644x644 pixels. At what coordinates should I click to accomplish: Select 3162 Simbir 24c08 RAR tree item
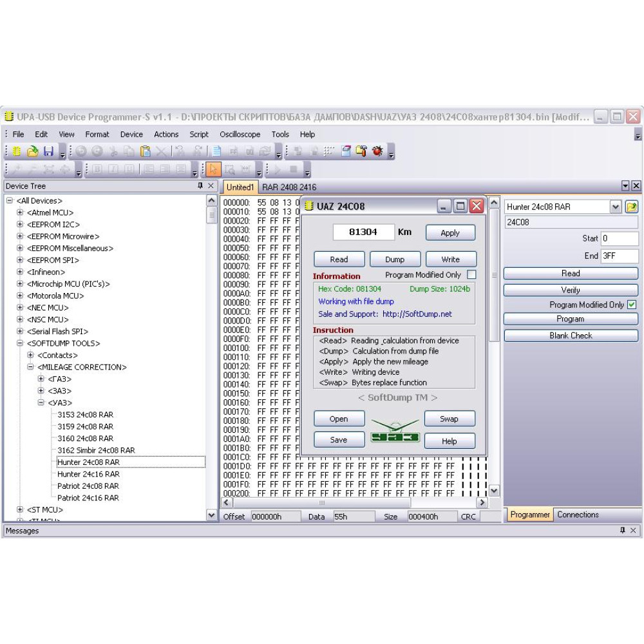pyautogui.click(x=96, y=450)
